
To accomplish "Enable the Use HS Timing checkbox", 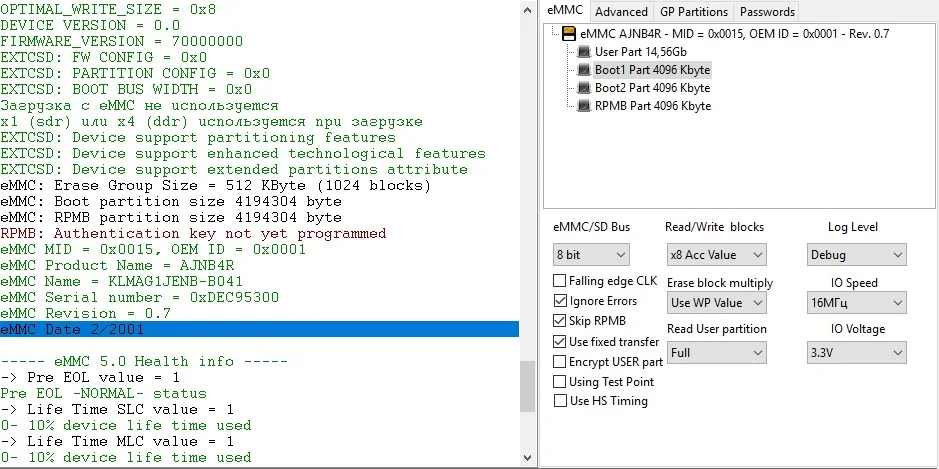I will pyautogui.click(x=559, y=401).
